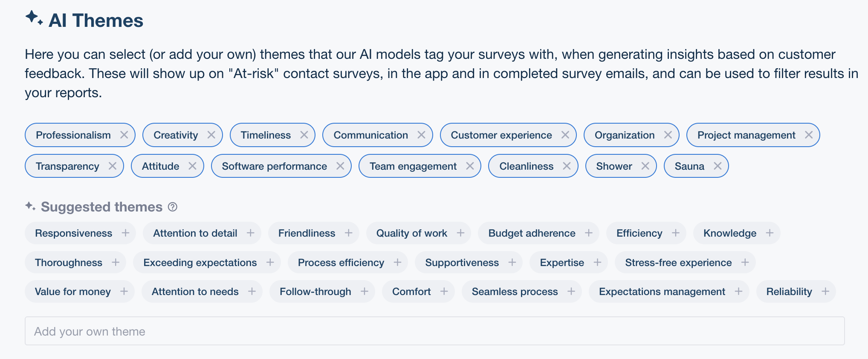
Task: Add the Knowledge theme via plus
Action: click(x=770, y=233)
